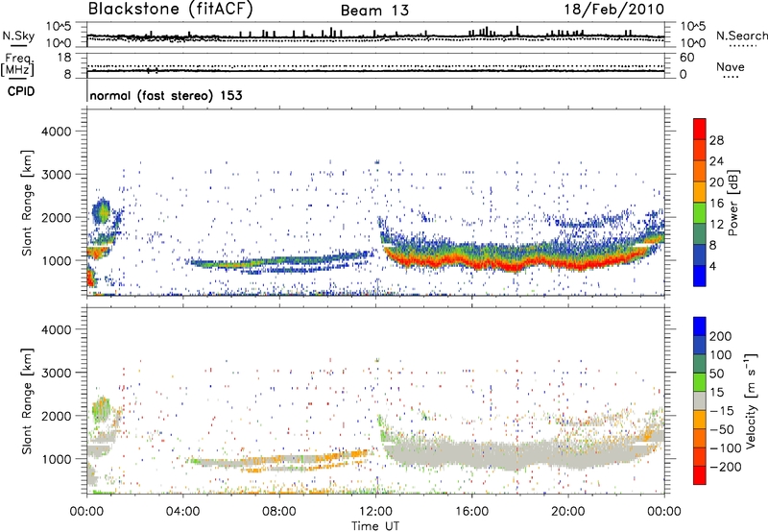Click Slant Range [km] label of power panel
This screenshot has height=532, width=768.
pos(27,203)
